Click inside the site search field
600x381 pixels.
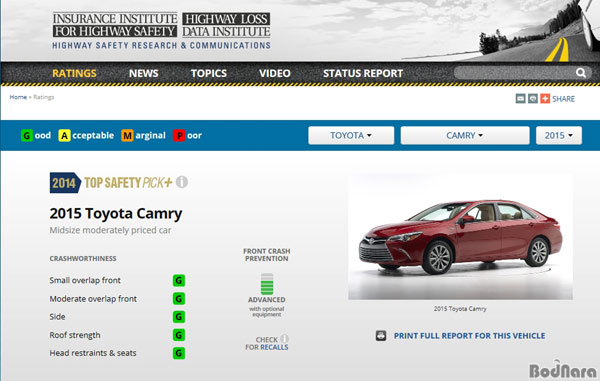514,73
